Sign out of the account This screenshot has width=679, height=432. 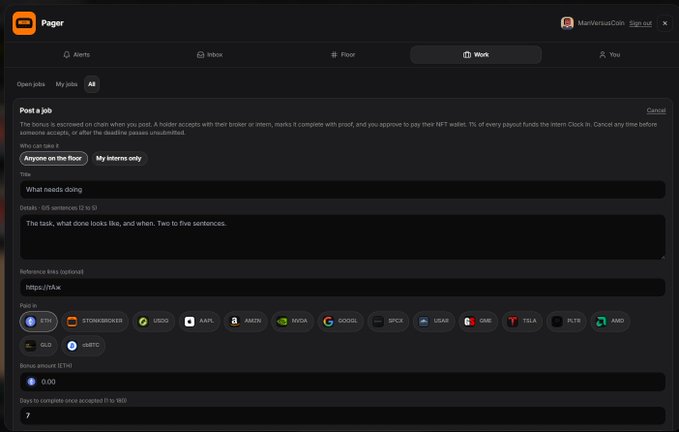640,23
